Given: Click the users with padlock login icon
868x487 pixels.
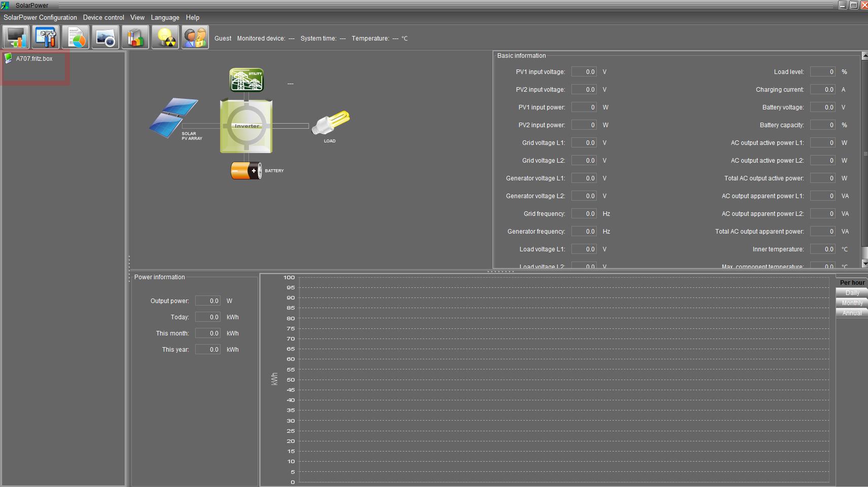Looking at the screenshot, I should (x=195, y=38).
